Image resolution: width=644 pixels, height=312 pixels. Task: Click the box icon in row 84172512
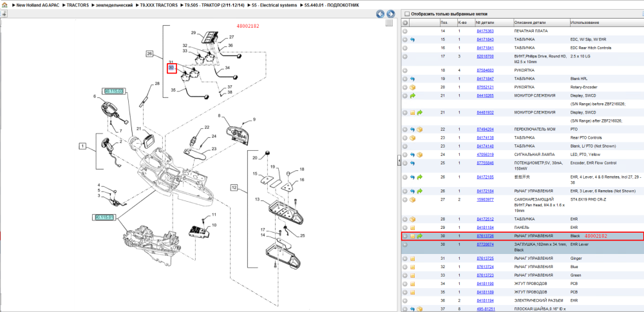point(412,219)
